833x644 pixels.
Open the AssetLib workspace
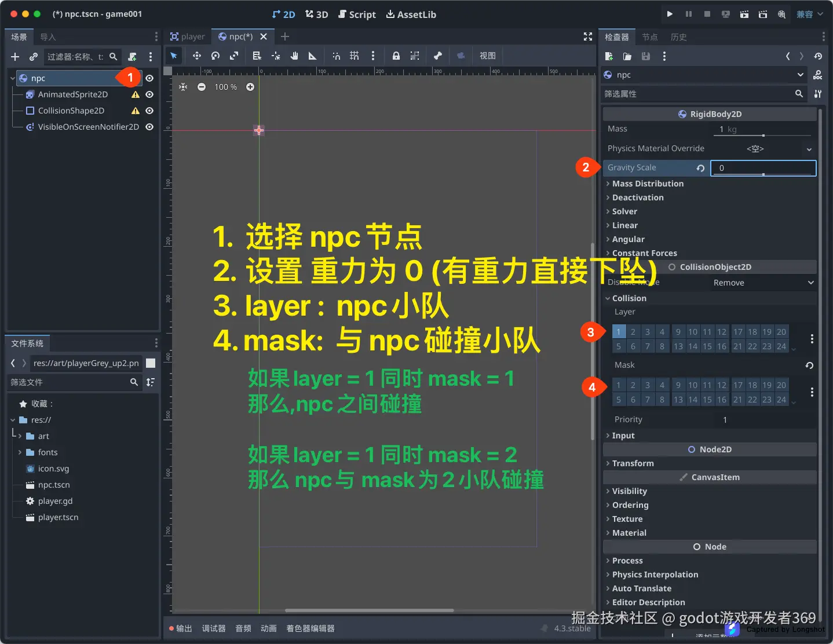[x=411, y=14]
